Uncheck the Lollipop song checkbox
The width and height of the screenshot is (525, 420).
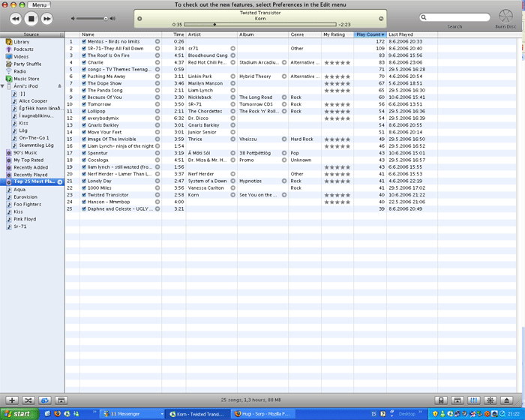[84, 111]
